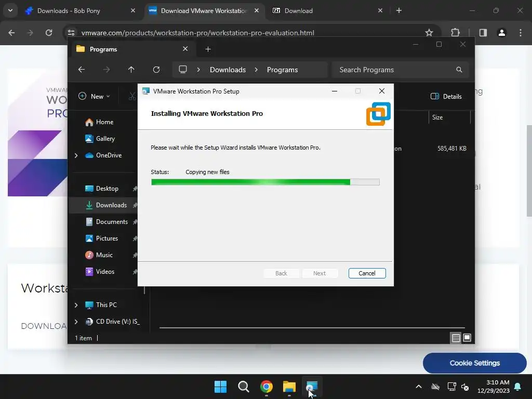Switch to large thumbnails view in Explorer

(x=467, y=338)
